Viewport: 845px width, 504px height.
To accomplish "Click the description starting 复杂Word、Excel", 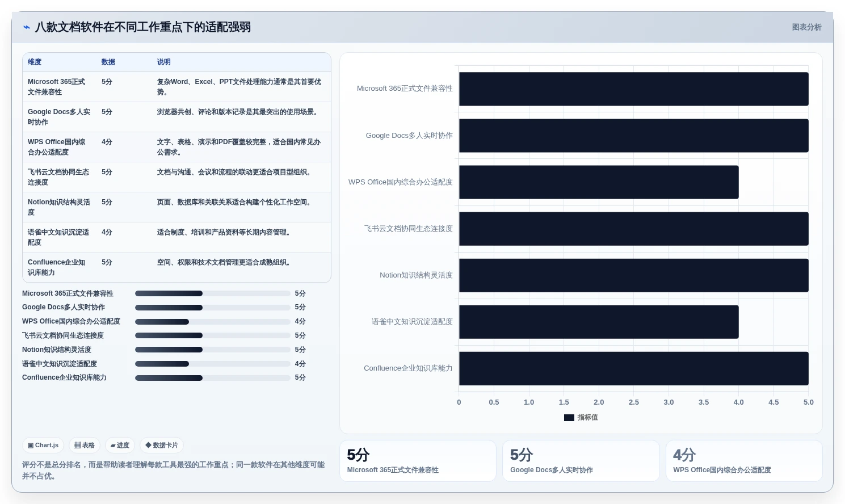I will 239,87.
